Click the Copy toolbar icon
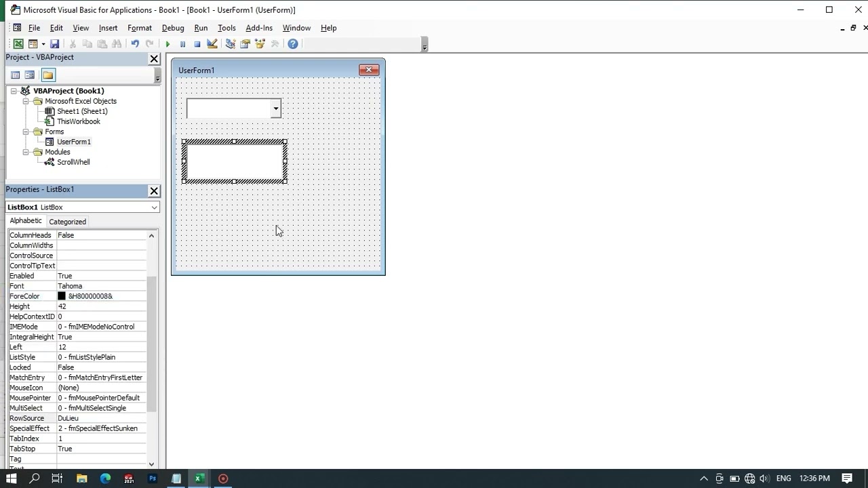The height and width of the screenshot is (488, 868). 87,44
